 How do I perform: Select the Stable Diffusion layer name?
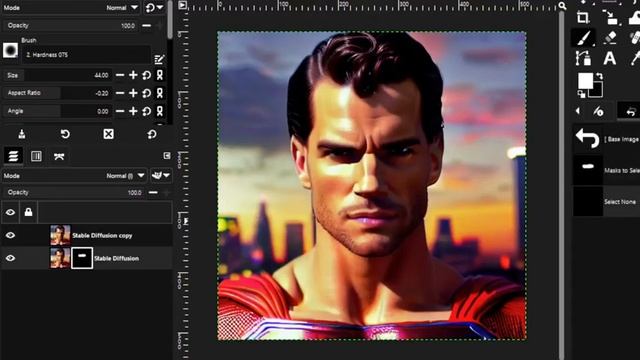coord(116,258)
